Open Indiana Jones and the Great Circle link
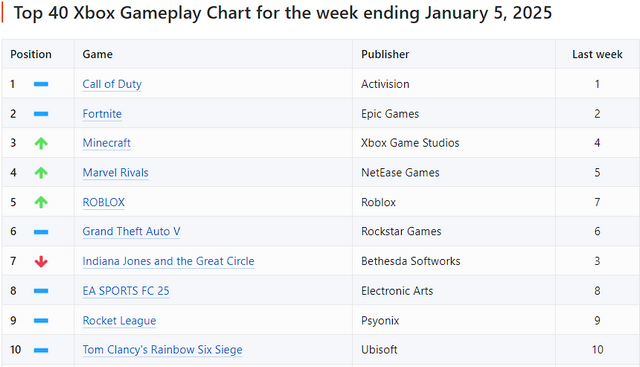640x367 pixels. point(168,261)
